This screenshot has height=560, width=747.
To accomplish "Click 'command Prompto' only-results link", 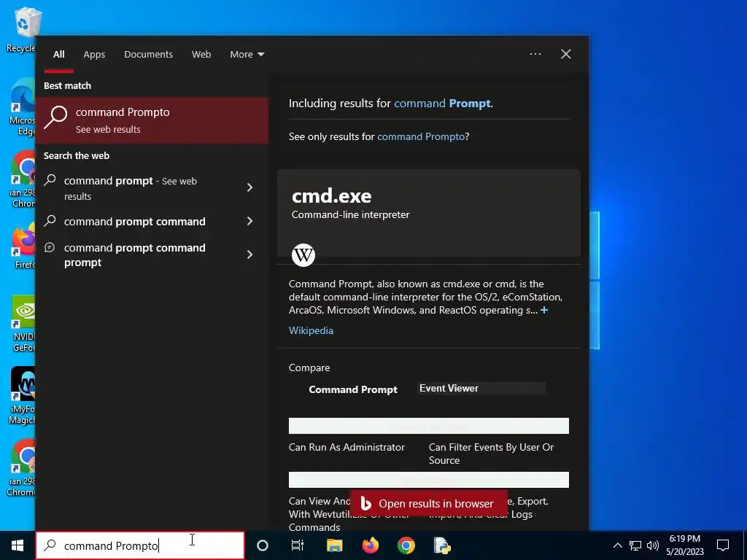I will 421,136.
